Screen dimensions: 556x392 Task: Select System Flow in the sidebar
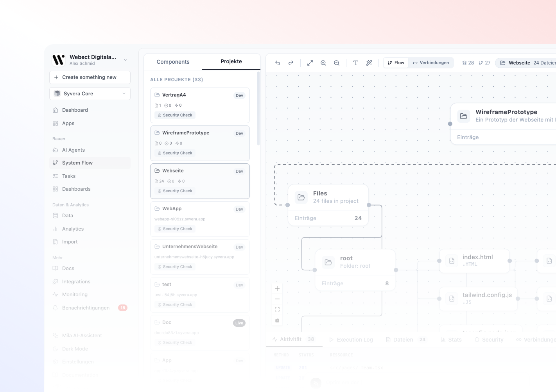click(x=90, y=163)
